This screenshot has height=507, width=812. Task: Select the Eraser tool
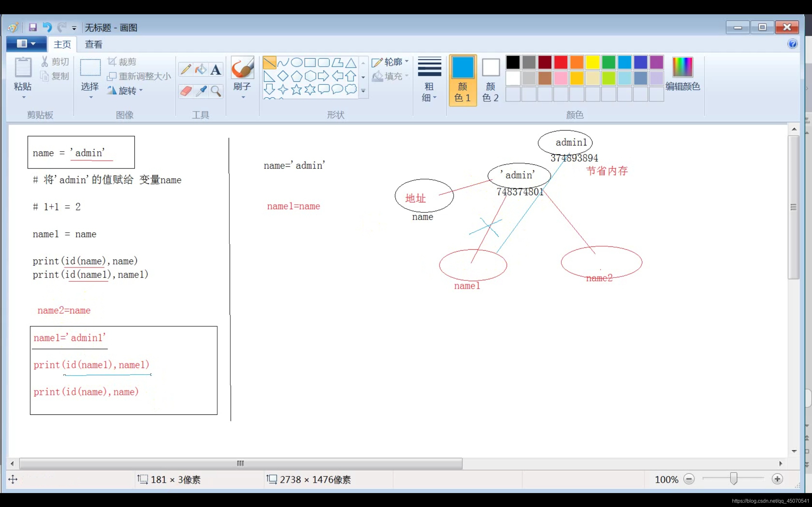186,91
